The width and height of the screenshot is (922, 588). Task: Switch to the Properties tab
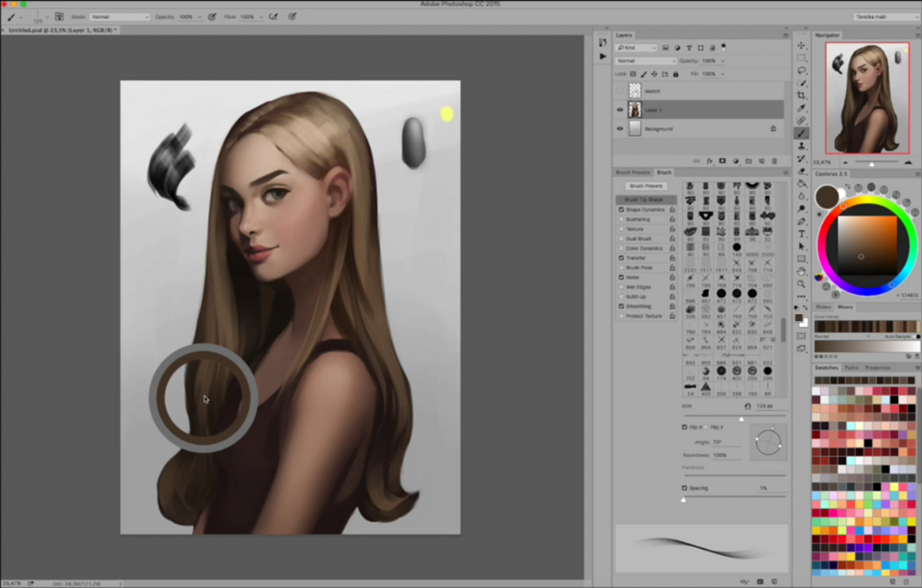[x=877, y=368]
